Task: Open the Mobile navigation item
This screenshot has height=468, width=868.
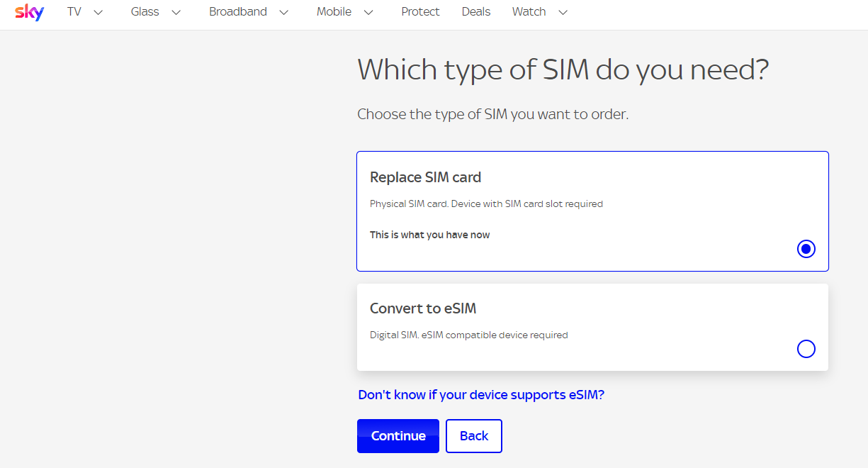Action: point(334,12)
